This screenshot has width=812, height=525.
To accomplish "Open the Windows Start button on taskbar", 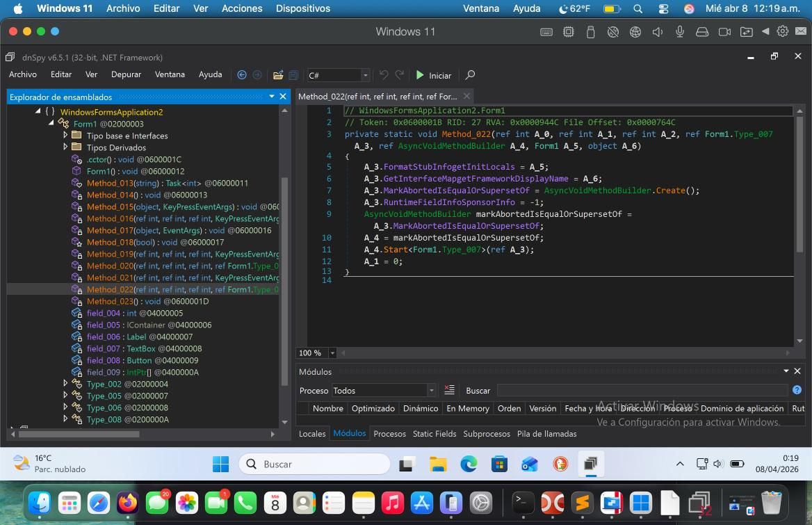I will pos(220,464).
